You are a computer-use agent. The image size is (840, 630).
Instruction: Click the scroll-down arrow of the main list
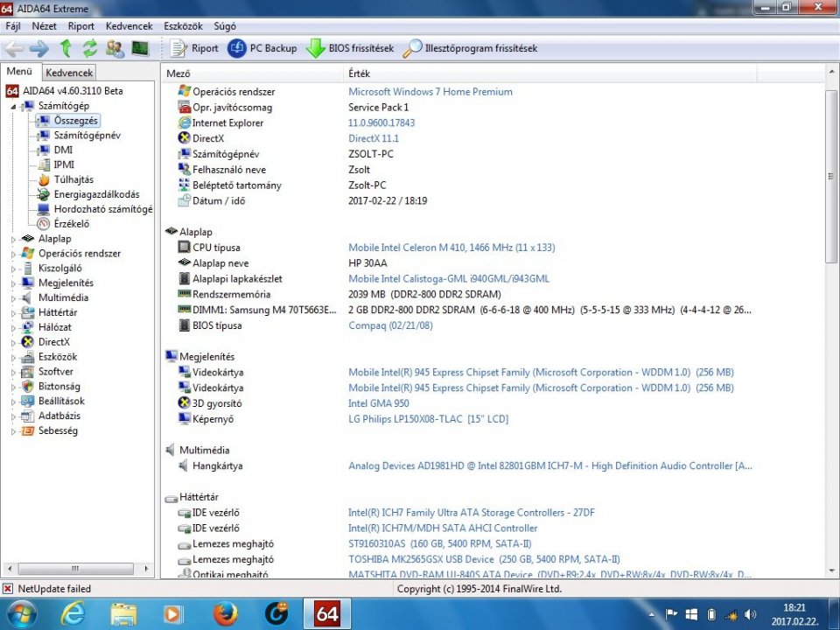pos(831,571)
